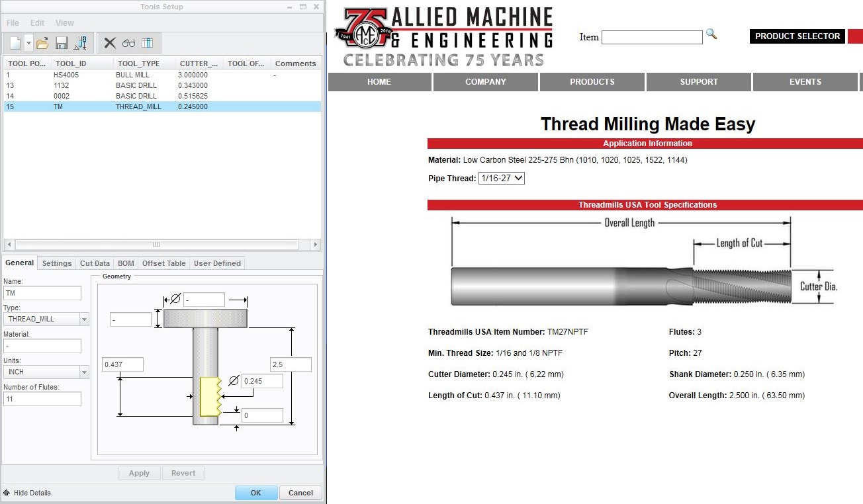Switch to the Offset Table tab
Image resolution: width=863 pixels, height=504 pixels.
164,263
